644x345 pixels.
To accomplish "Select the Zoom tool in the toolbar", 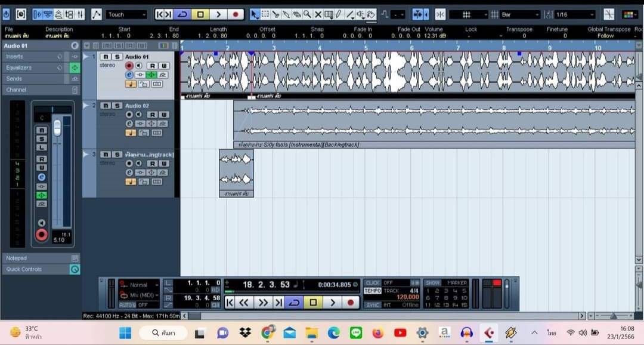I will tap(307, 14).
